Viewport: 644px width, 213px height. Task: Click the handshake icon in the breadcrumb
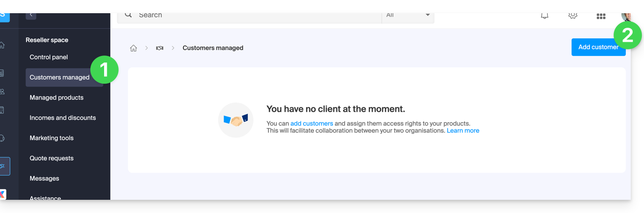point(160,48)
